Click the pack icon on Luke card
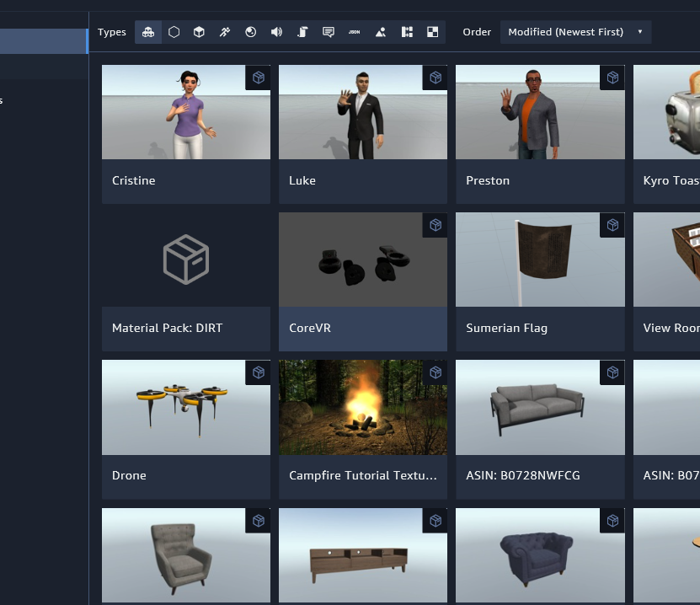The width and height of the screenshot is (700, 605). [x=435, y=78]
